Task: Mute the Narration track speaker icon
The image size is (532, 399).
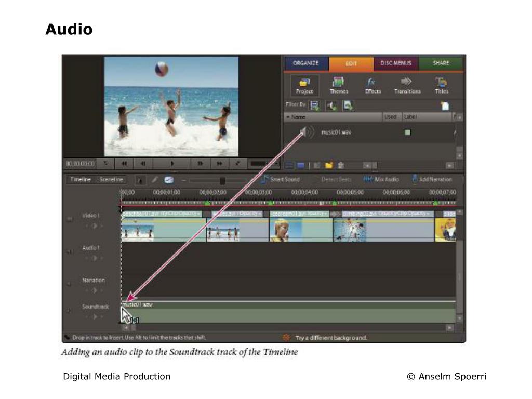Action: (x=69, y=284)
